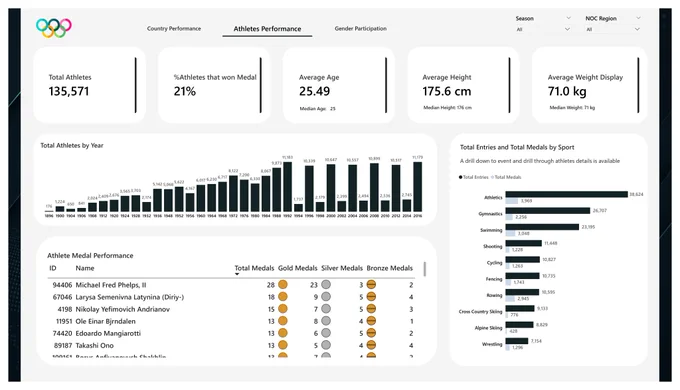Click ID cell '67046'

click(62, 297)
